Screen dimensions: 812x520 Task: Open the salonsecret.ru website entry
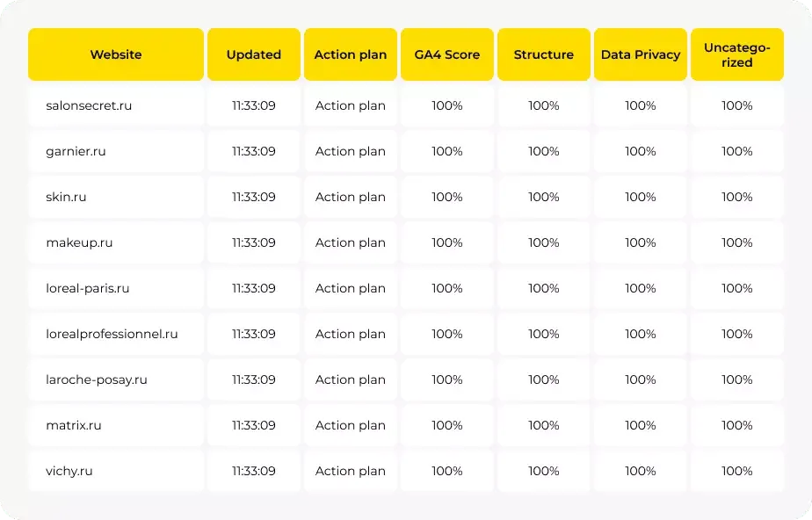[x=89, y=105]
